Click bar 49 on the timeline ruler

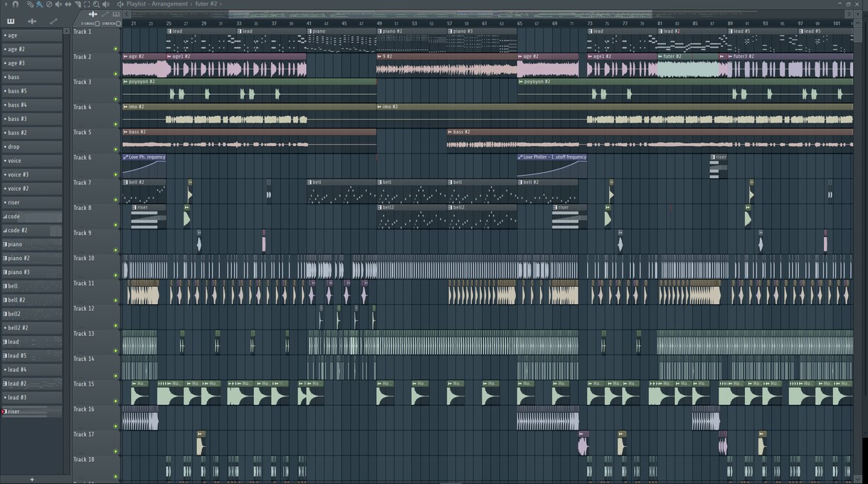click(379, 23)
